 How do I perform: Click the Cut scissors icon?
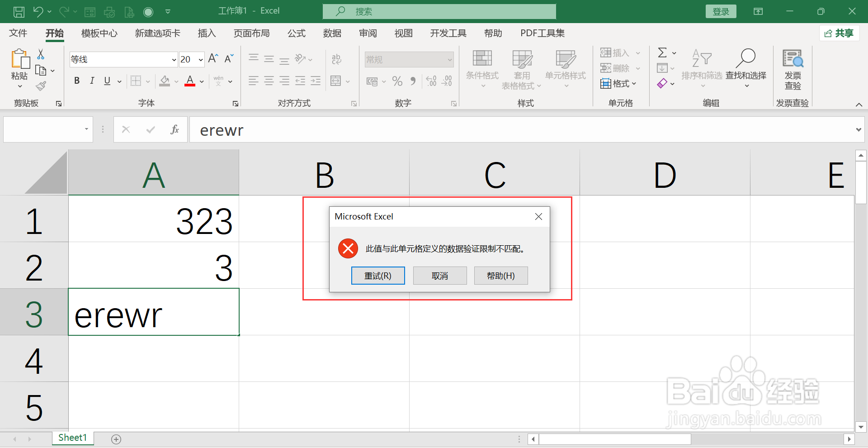click(x=41, y=54)
